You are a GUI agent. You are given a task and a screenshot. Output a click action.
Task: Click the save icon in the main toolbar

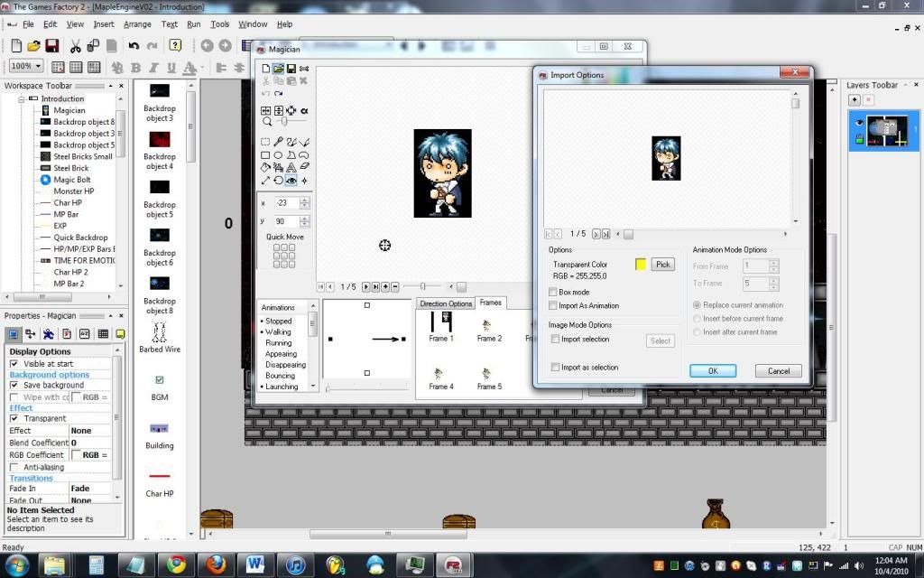pyautogui.click(x=51, y=45)
